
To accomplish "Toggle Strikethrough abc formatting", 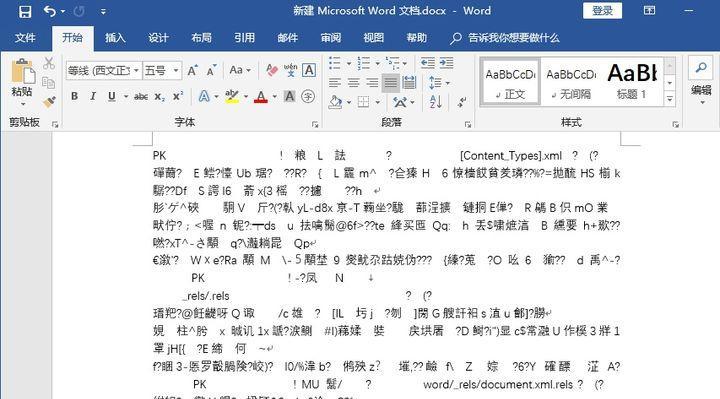I will pyautogui.click(x=141, y=96).
